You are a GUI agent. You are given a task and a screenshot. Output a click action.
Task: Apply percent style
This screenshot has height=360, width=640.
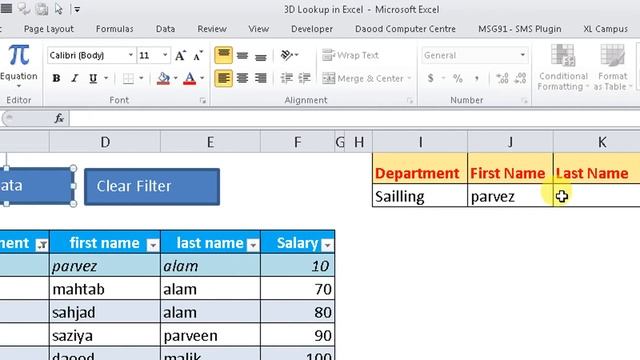[458, 78]
